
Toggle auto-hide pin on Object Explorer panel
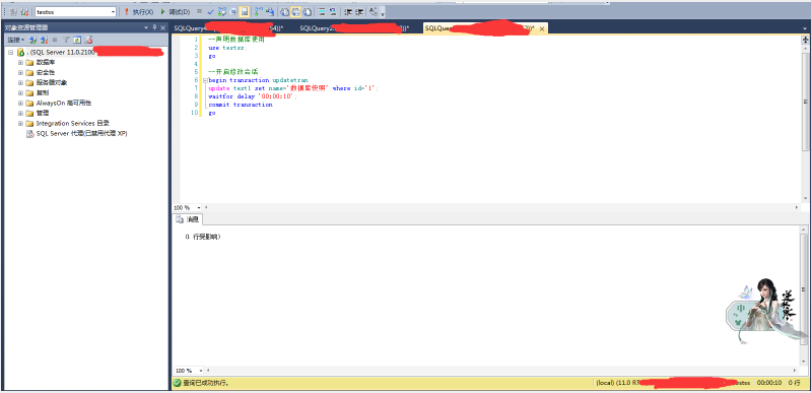tap(154, 28)
